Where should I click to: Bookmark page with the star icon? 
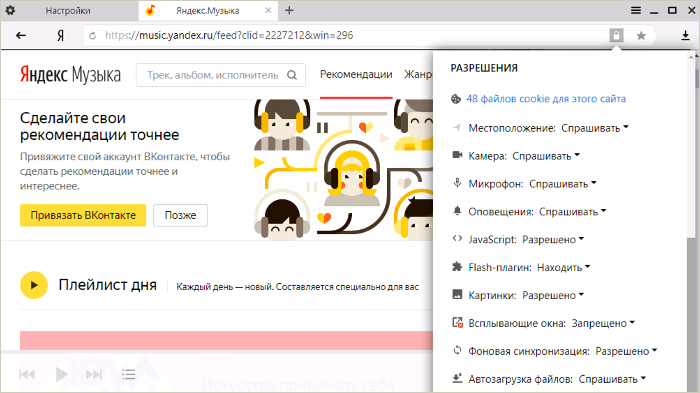click(x=641, y=36)
